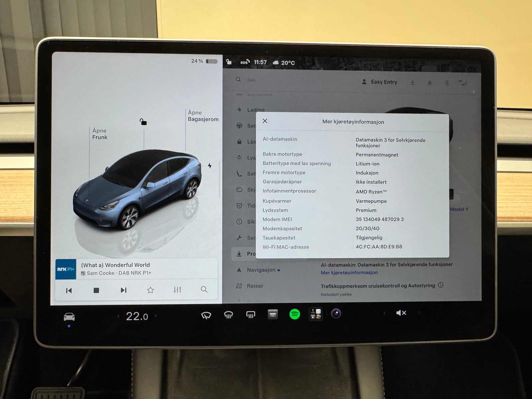Open the display Skjerm menu item

(246, 190)
